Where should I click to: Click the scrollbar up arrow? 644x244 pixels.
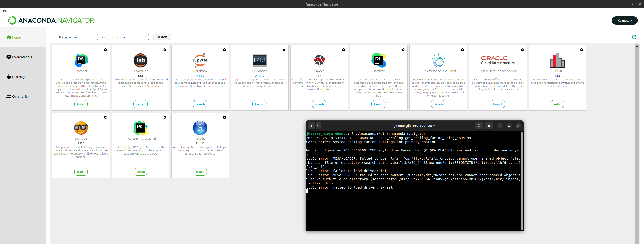point(637,46)
